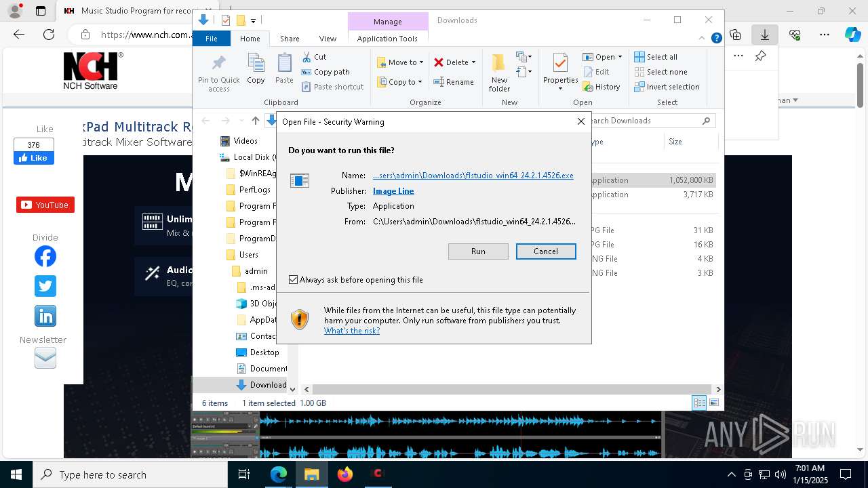Open the File menu in Explorer
868x488 pixels.
(212, 39)
